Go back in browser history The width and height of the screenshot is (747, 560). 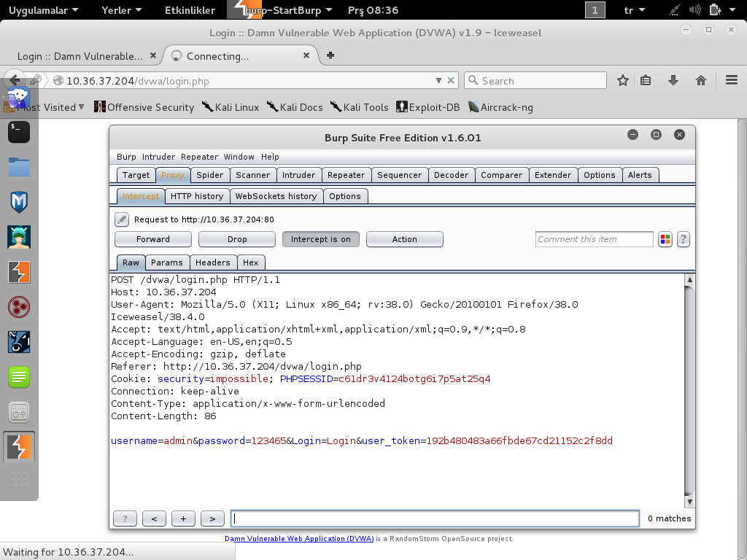(x=15, y=80)
